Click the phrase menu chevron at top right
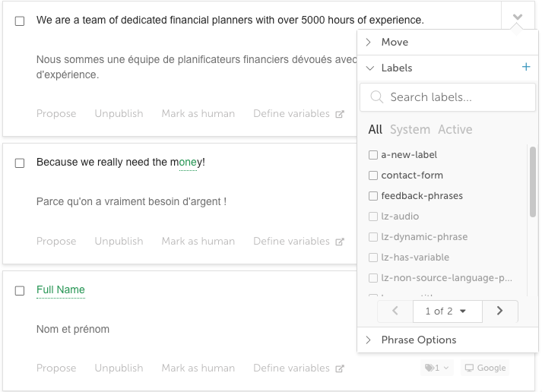 click(518, 17)
